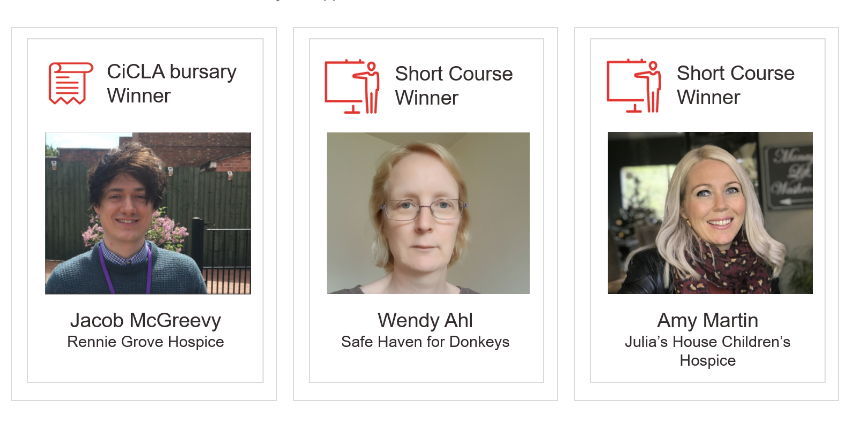Select the CiCLA bursary Winner heading
The image size is (850, 422).
(171, 84)
